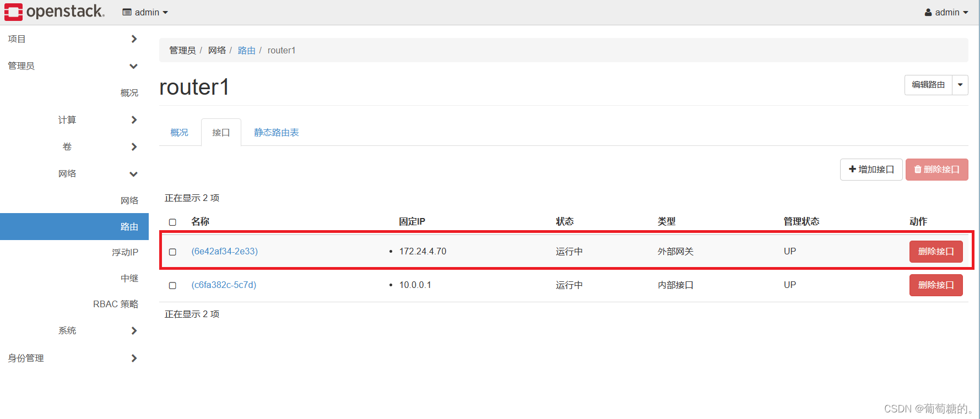This screenshot has width=980, height=419.
Task: Open the (c6fa382c-5c7d) interface link
Action: point(224,285)
